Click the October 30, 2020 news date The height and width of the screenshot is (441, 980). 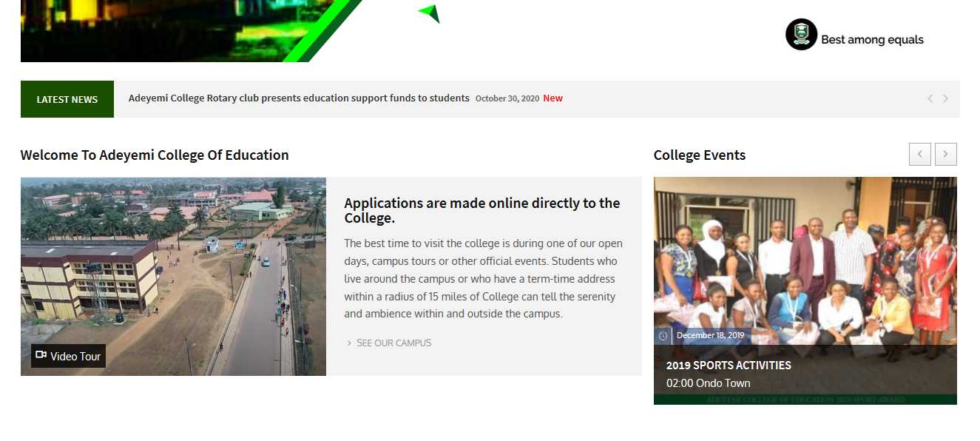507,98
